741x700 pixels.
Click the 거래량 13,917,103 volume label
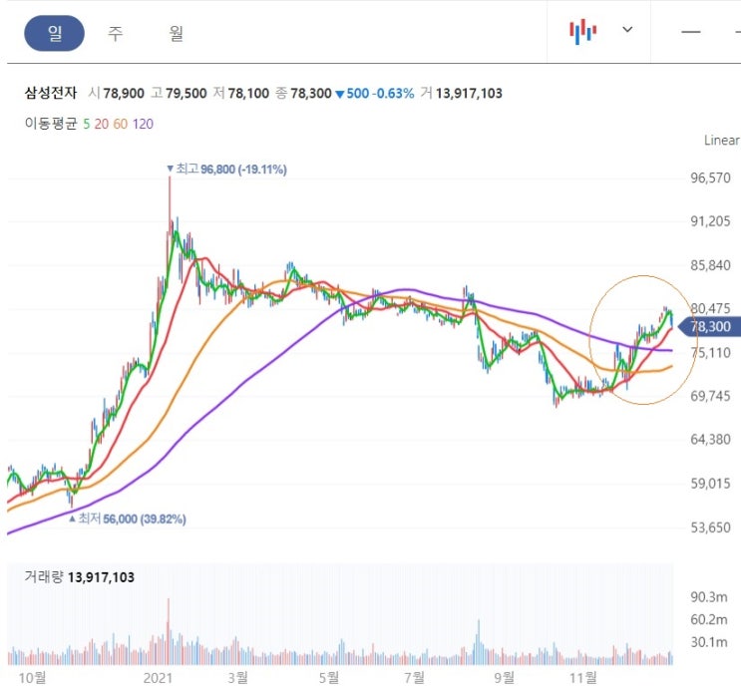(x=80, y=577)
